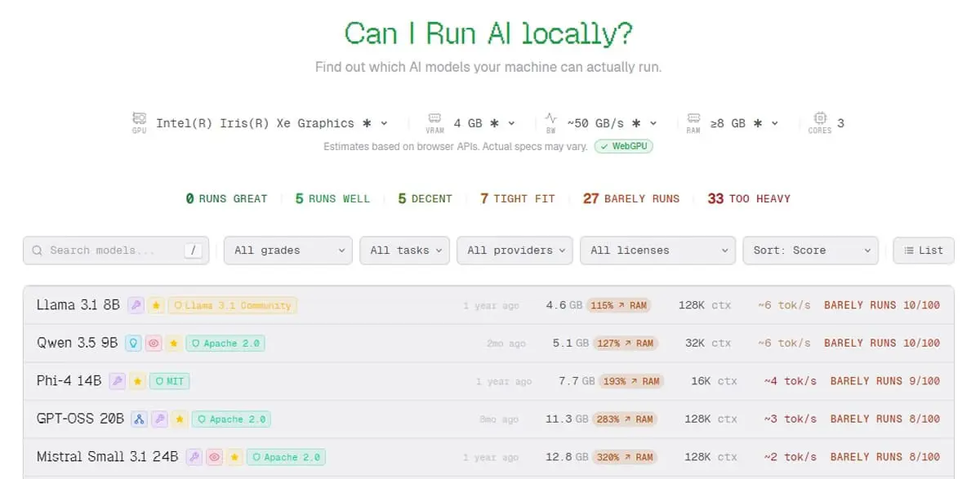980x479 pixels.
Task: Click the wrench icon on Llama 3.1 8B row
Action: [136, 305]
